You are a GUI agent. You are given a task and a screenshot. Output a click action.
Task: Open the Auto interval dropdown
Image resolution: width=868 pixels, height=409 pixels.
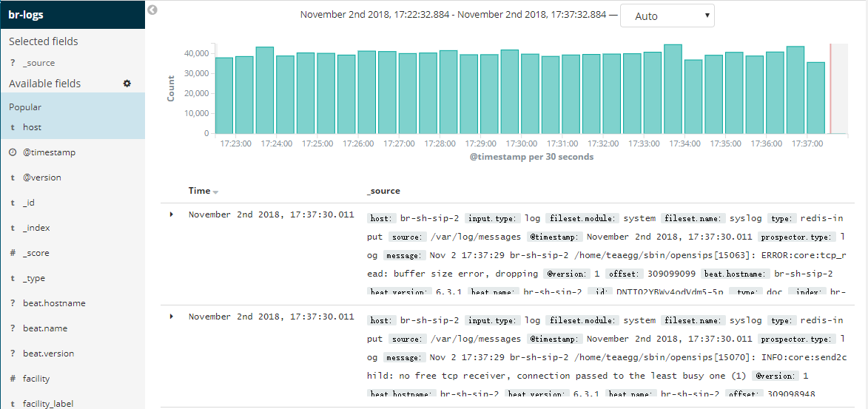click(667, 16)
